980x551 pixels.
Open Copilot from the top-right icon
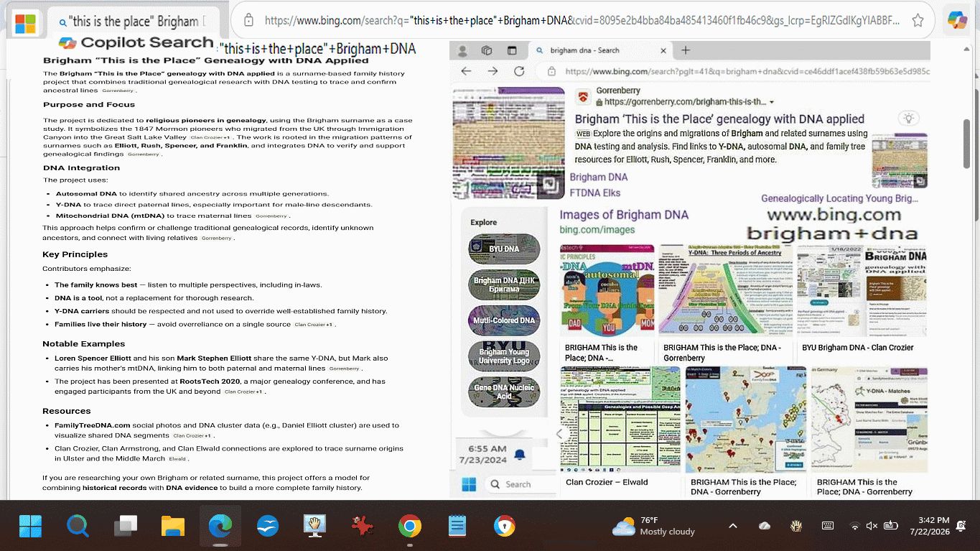tap(957, 21)
